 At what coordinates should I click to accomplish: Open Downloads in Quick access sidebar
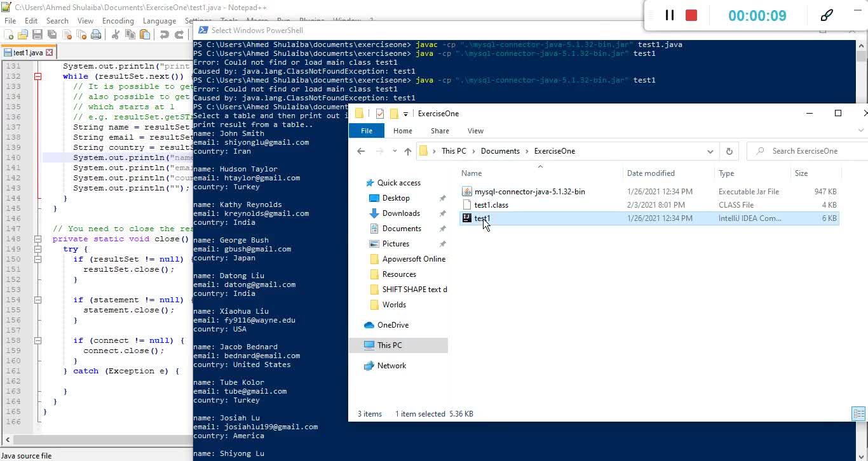[x=401, y=213]
